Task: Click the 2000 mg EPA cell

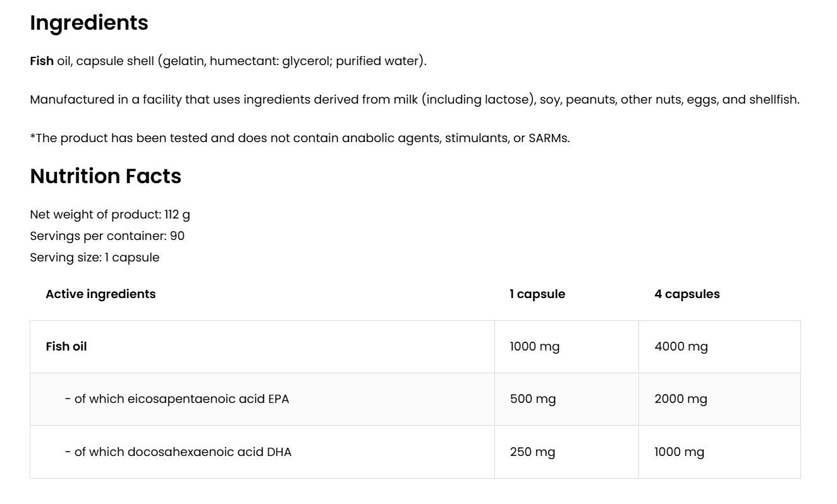Action: 681,399
